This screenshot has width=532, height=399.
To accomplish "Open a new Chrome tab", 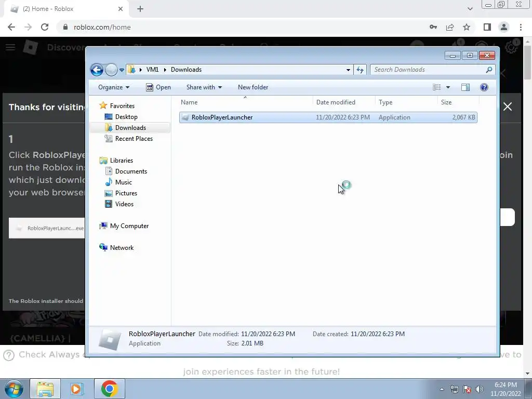I will [140, 9].
